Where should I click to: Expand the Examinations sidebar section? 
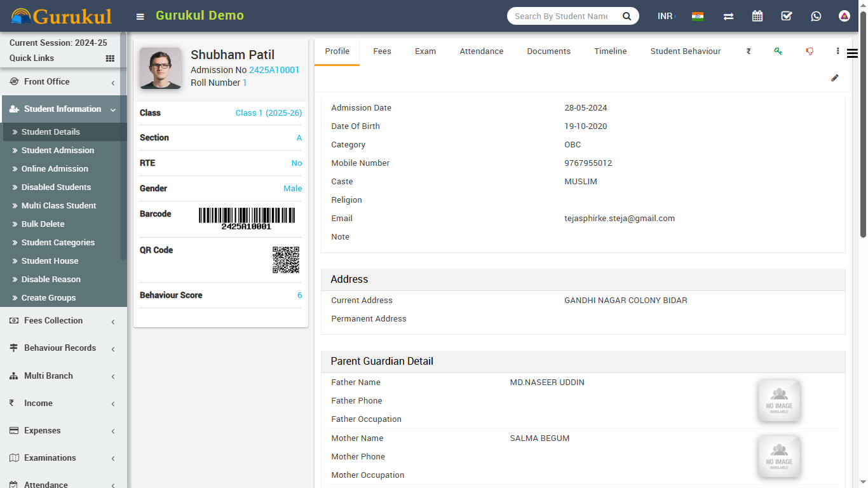coord(64,458)
